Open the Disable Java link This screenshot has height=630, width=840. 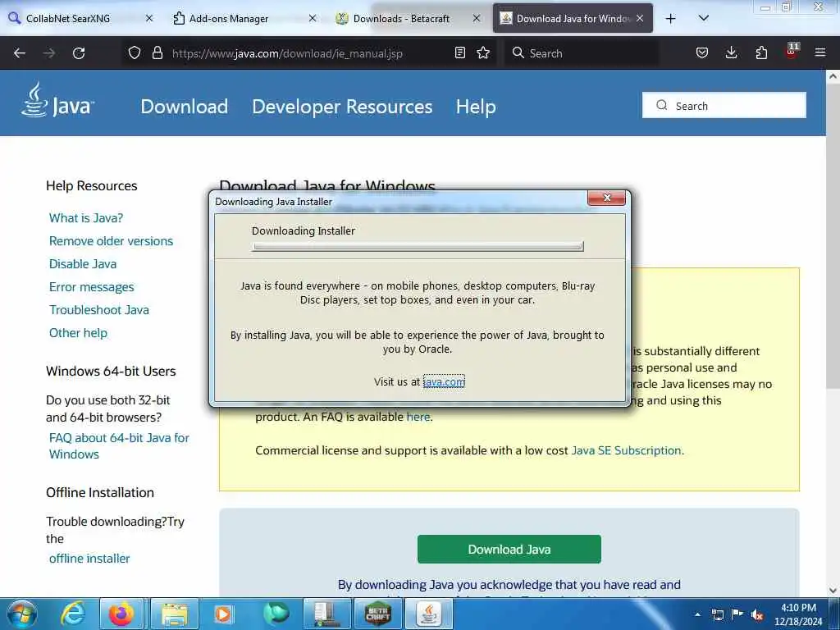tap(83, 264)
